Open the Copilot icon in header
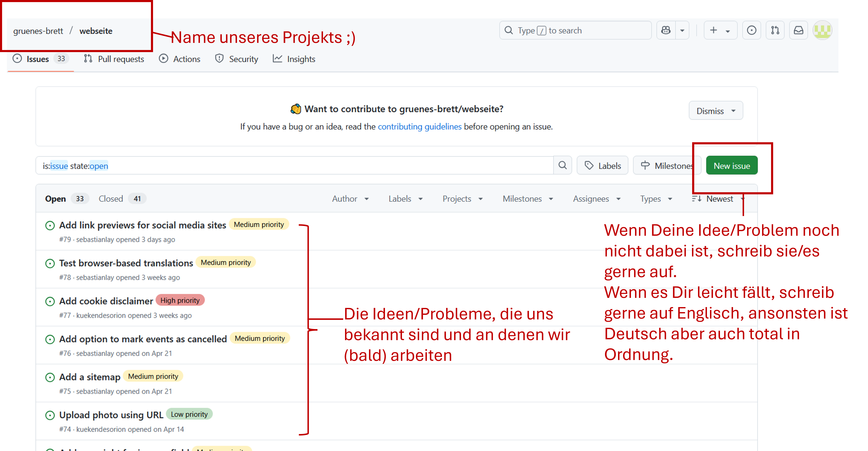Viewport: 868px width, 451px height. click(666, 30)
